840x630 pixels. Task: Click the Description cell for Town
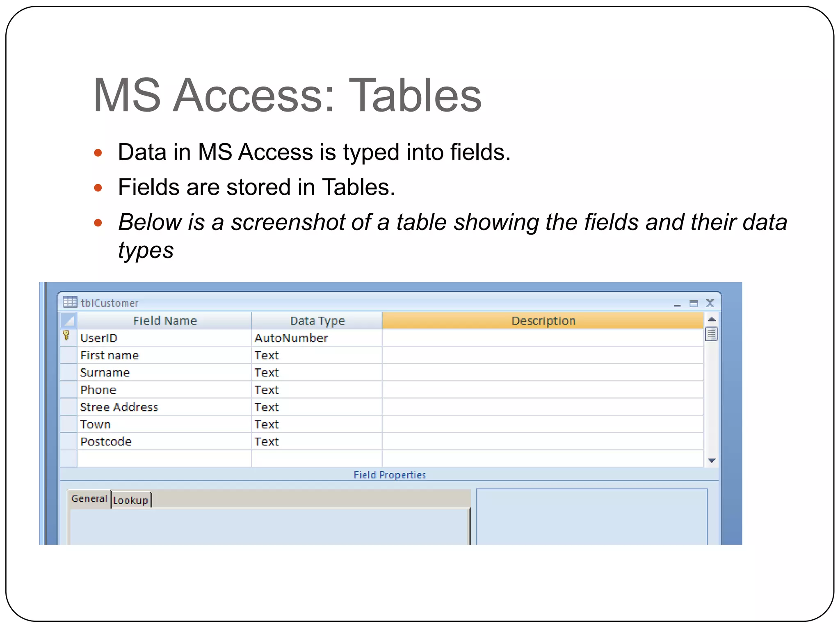pyautogui.click(x=543, y=424)
